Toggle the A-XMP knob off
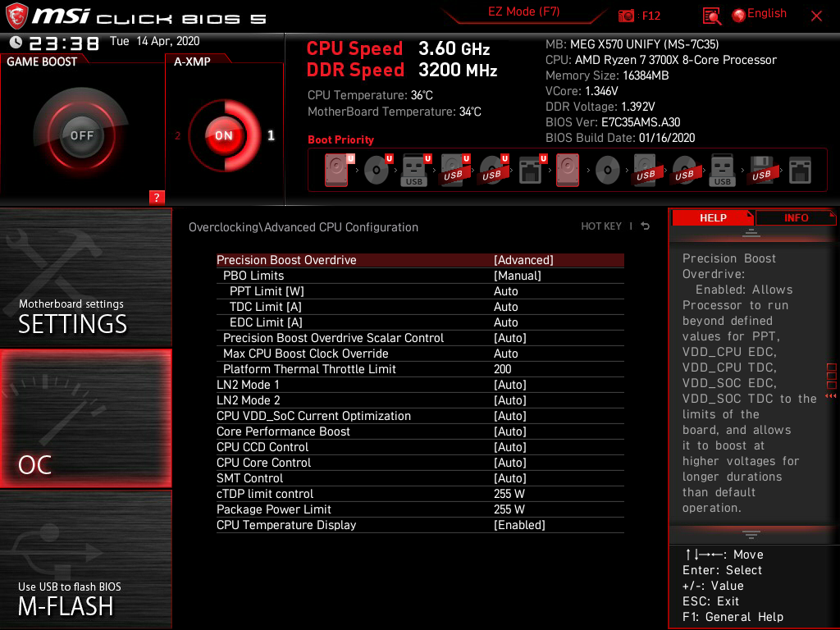This screenshot has height=630, width=840. tap(223, 135)
